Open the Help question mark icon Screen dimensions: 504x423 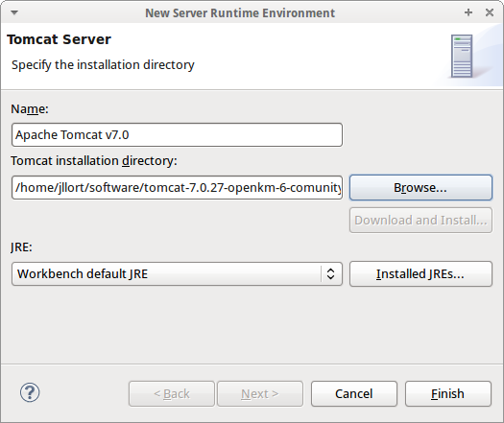30,392
